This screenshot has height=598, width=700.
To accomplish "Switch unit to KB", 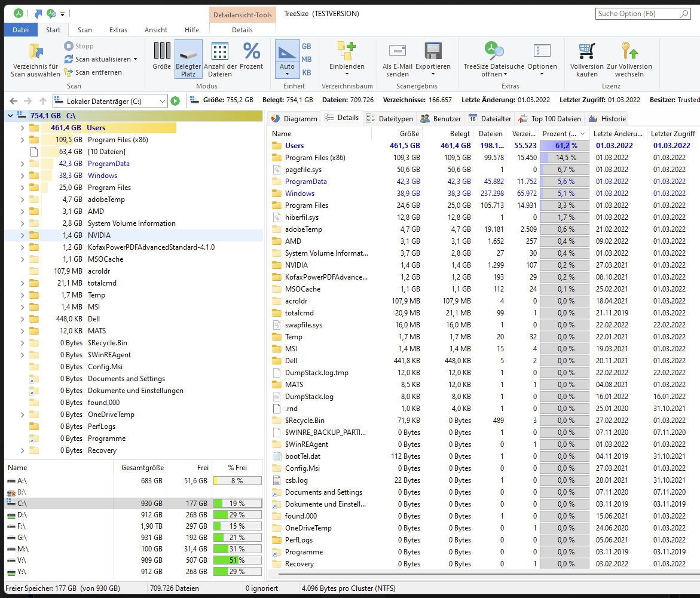I will 306,73.
